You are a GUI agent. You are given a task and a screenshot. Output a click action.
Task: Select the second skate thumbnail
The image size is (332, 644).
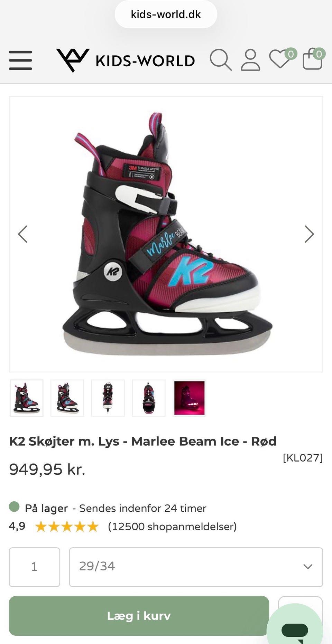point(67,398)
